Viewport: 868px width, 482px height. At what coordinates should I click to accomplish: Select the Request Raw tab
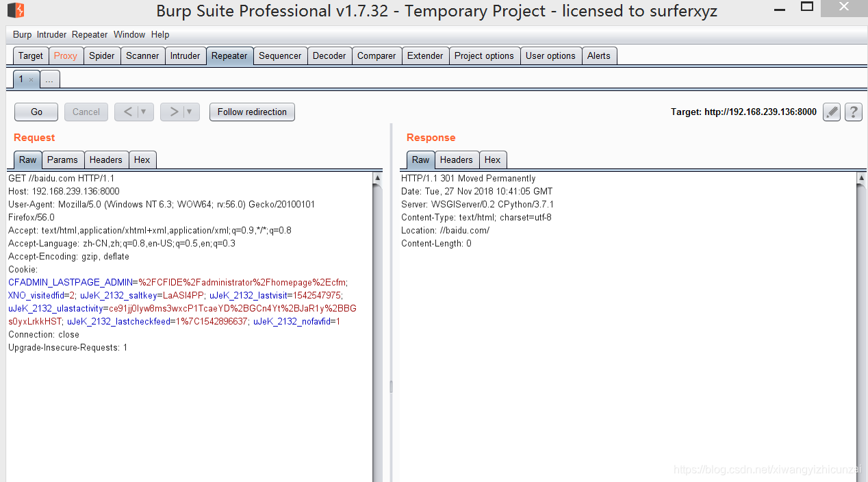(x=28, y=160)
